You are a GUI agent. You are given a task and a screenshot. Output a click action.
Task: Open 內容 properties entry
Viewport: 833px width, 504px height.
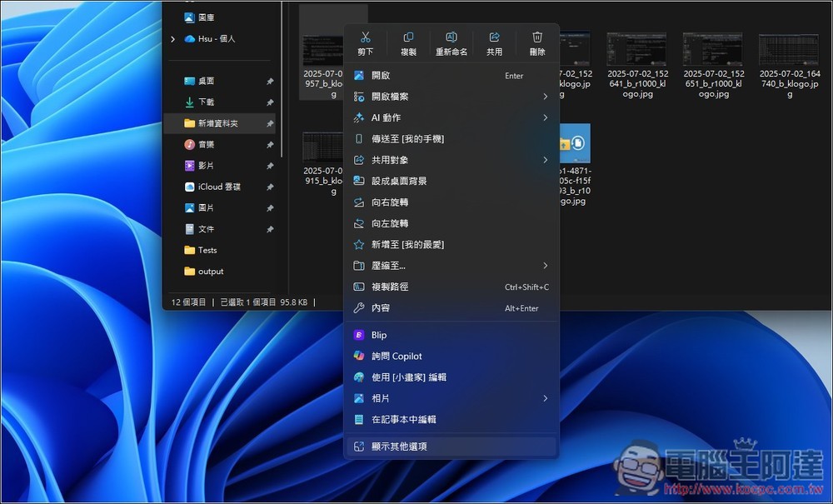451,308
